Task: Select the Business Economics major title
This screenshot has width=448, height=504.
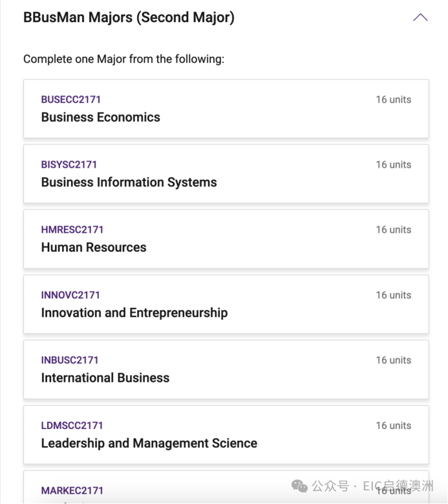Action: (100, 117)
